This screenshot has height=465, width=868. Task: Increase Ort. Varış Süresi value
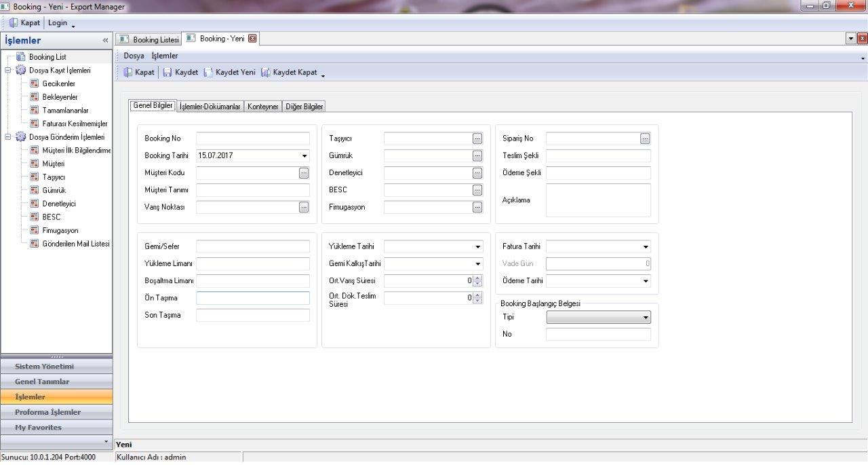coord(478,278)
